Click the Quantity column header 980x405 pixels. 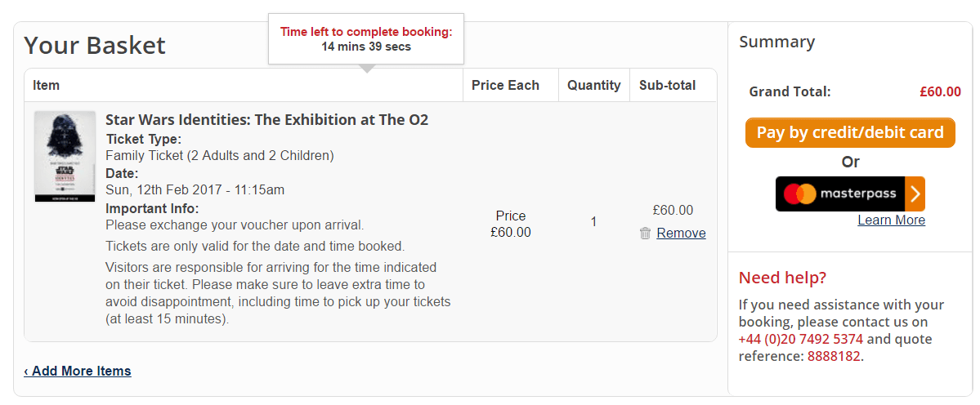[593, 86]
